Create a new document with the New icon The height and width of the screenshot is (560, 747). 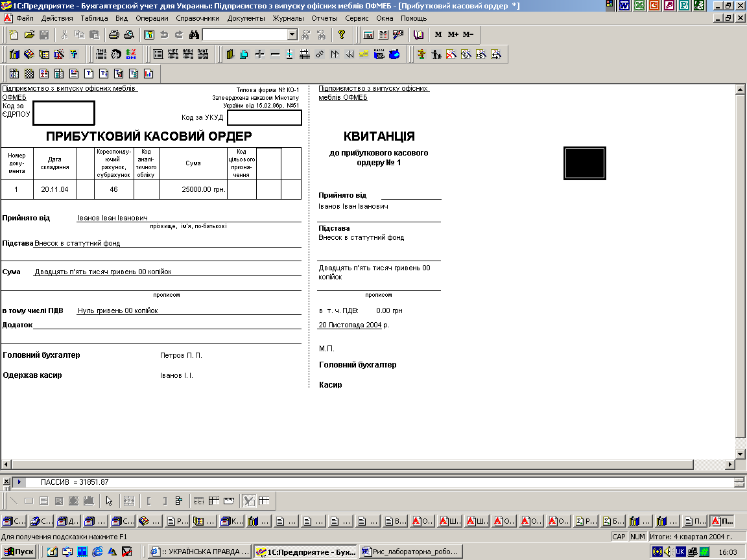14,34
